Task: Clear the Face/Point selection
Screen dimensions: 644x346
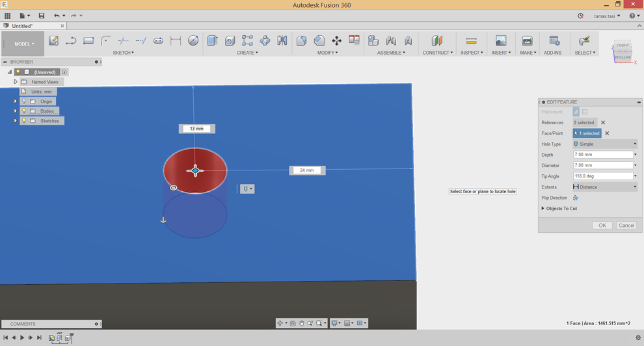Action: [607, 133]
